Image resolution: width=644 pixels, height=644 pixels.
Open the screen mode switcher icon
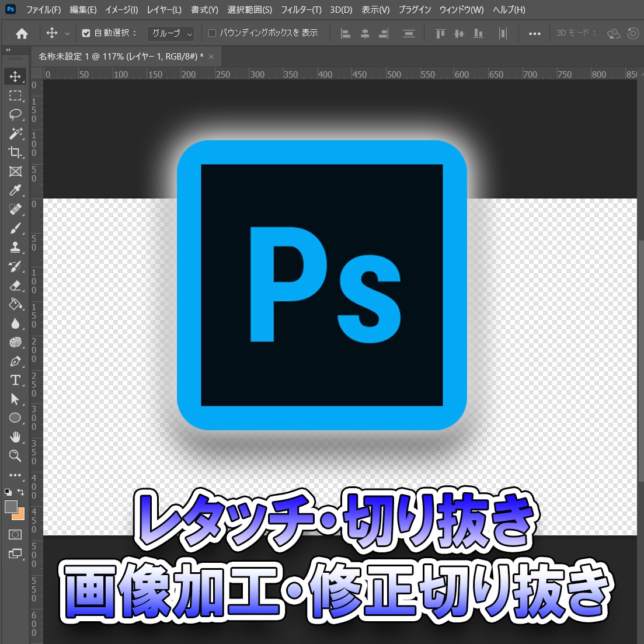point(15,554)
